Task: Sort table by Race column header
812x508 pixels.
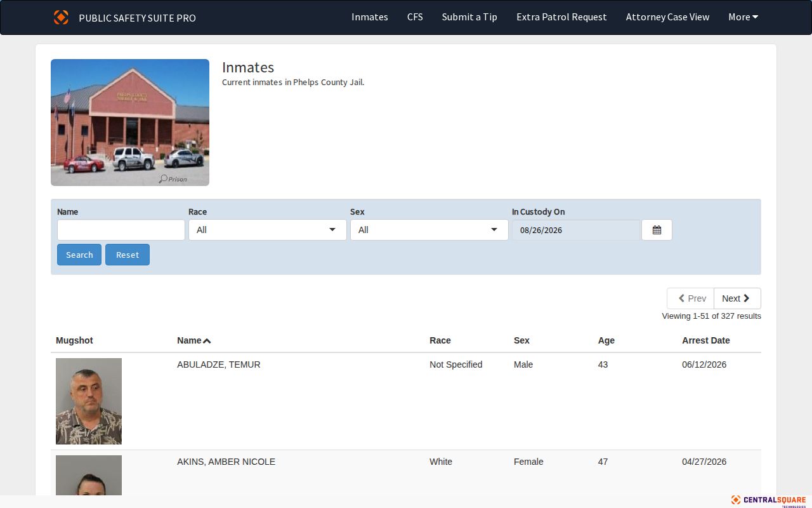Action: (440, 340)
